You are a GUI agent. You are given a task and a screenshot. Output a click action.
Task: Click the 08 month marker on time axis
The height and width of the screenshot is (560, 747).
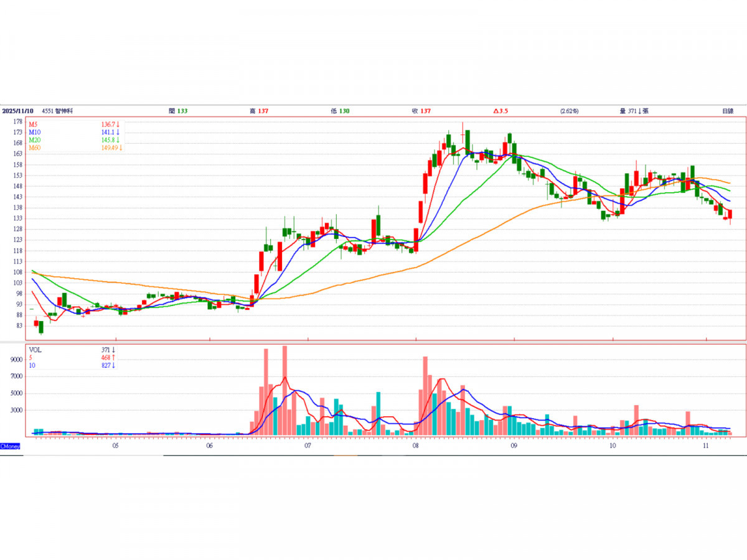tap(415, 446)
